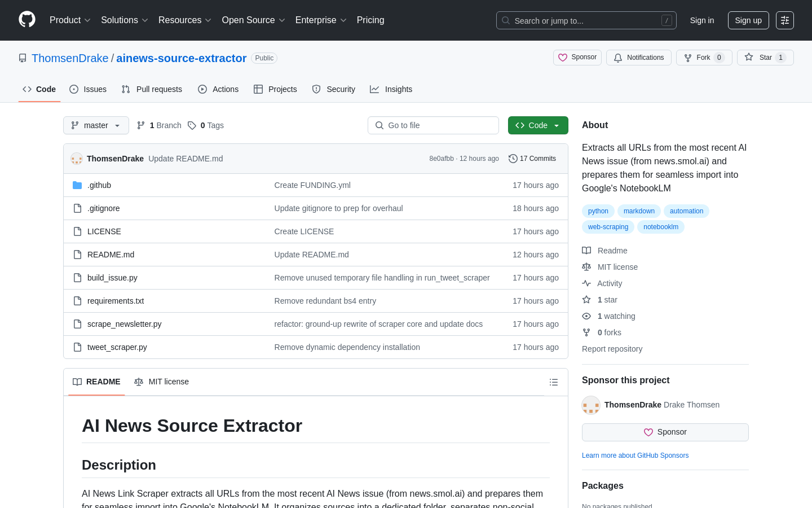Viewport: 812px width, 508px height.
Task: Select the README tab in file viewer
Action: (96, 382)
